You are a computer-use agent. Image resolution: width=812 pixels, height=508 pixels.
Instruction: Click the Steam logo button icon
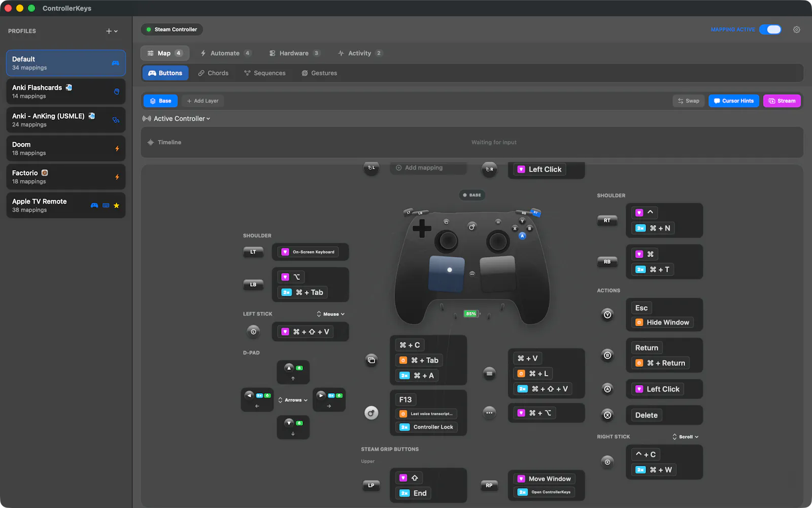point(371,413)
